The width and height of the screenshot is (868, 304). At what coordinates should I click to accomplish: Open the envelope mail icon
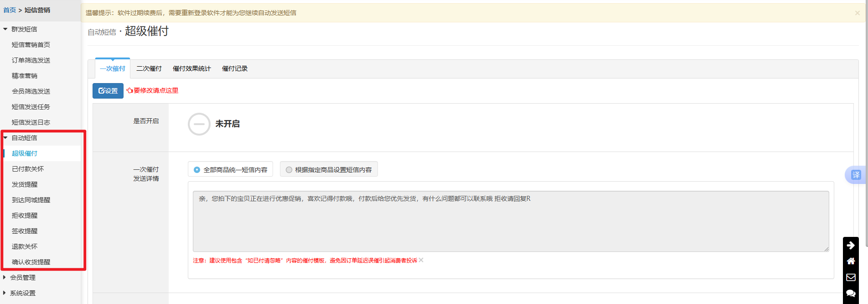coord(851,277)
